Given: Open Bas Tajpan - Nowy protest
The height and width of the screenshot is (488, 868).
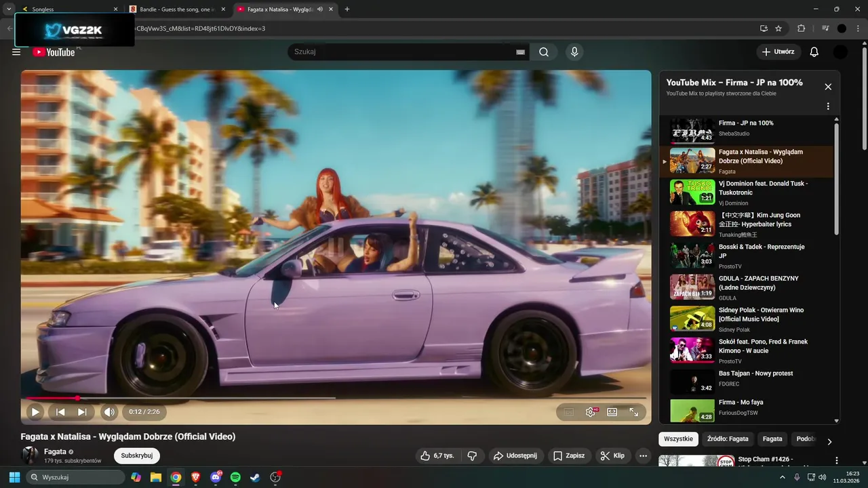Looking at the screenshot, I should tap(746, 382).
